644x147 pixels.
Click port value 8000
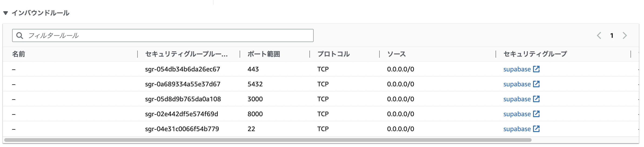tap(255, 114)
